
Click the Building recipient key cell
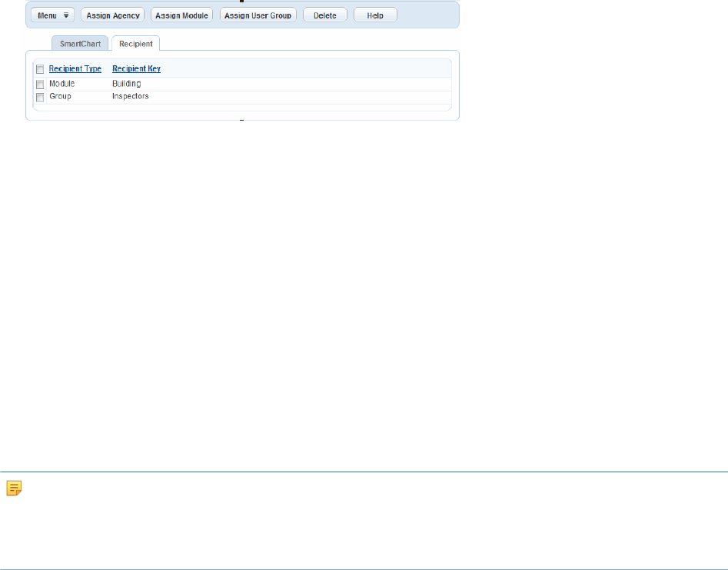(126, 84)
